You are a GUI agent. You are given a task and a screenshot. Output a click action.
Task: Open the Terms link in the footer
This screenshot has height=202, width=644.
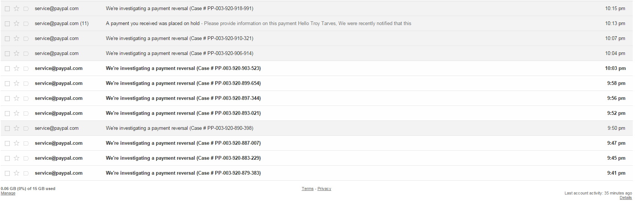coord(307,189)
